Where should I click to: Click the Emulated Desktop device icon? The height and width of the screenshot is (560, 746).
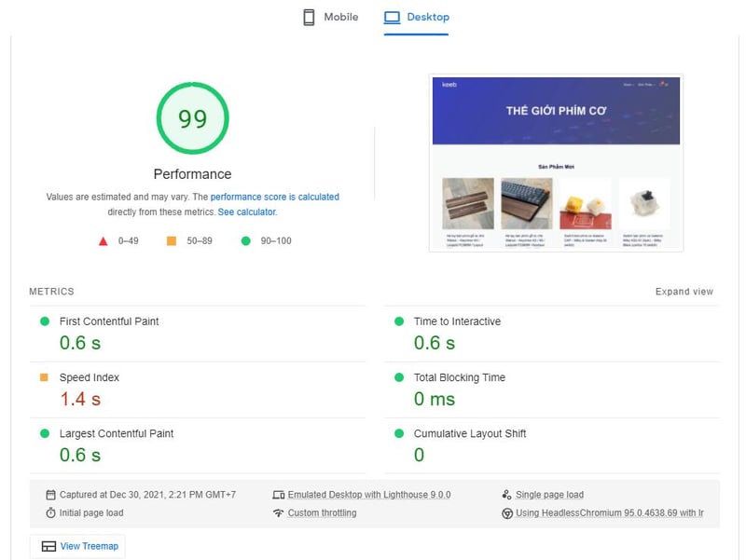tap(278, 495)
